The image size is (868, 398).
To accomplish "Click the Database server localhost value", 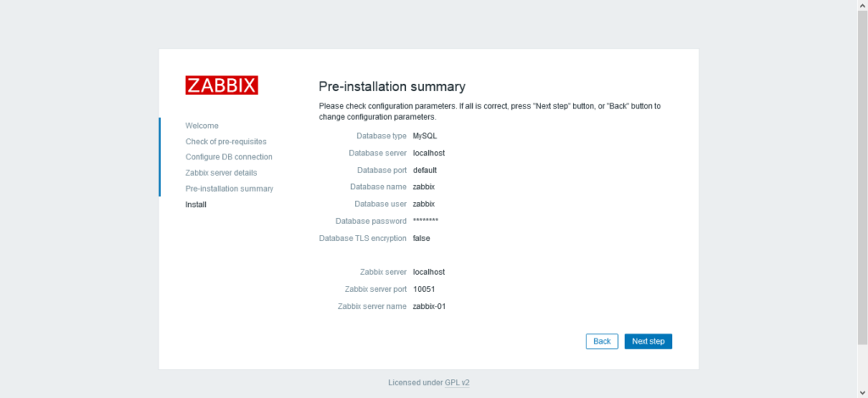I will [x=429, y=153].
